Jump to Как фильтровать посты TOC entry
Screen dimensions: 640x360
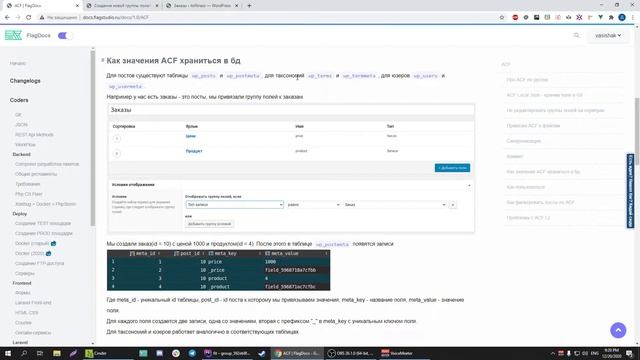click(x=540, y=202)
